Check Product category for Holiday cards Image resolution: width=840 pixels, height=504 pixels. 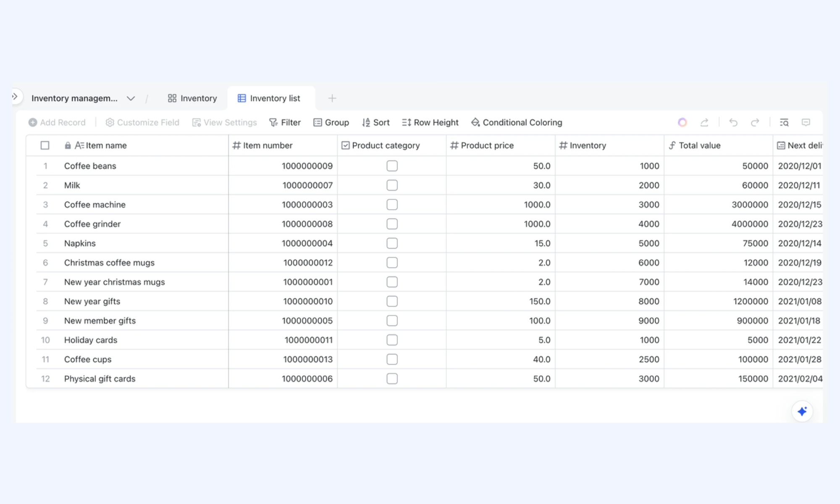pyautogui.click(x=392, y=340)
